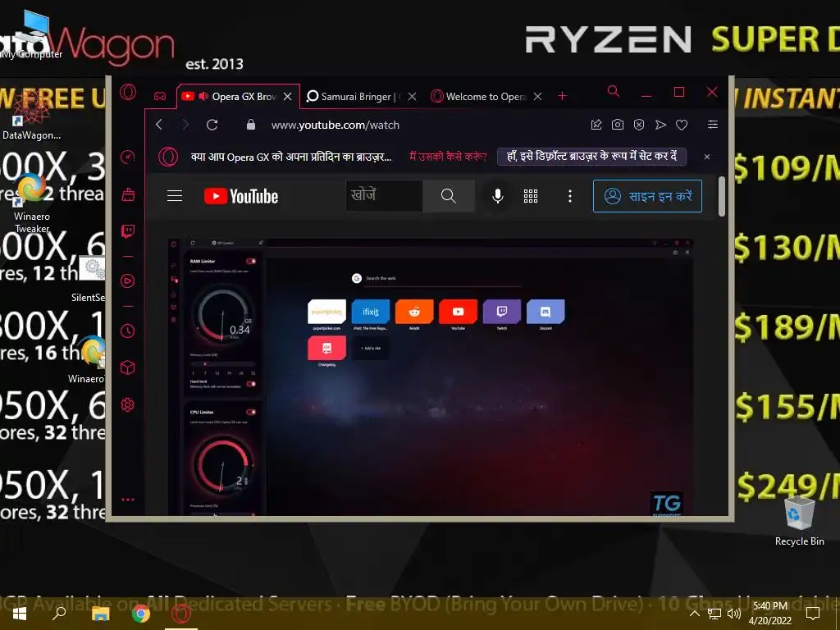The height and width of the screenshot is (630, 840).
Task: Go to YouTube home via logo
Action: coord(241,197)
